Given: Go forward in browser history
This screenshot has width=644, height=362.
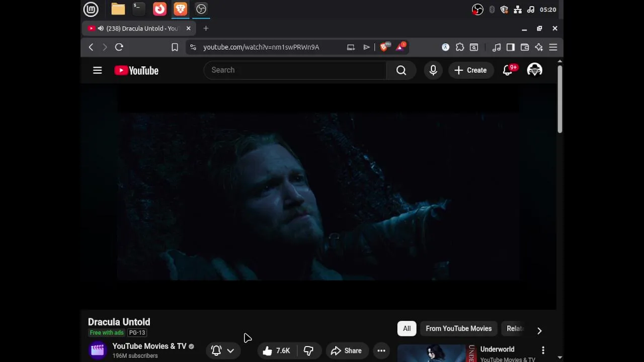Looking at the screenshot, I should pyautogui.click(x=105, y=47).
